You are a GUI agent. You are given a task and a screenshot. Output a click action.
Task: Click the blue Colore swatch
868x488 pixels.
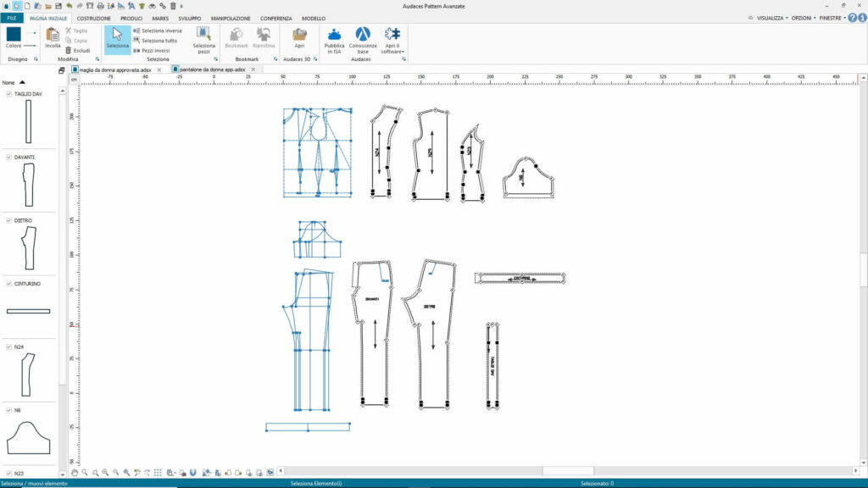coord(14,34)
